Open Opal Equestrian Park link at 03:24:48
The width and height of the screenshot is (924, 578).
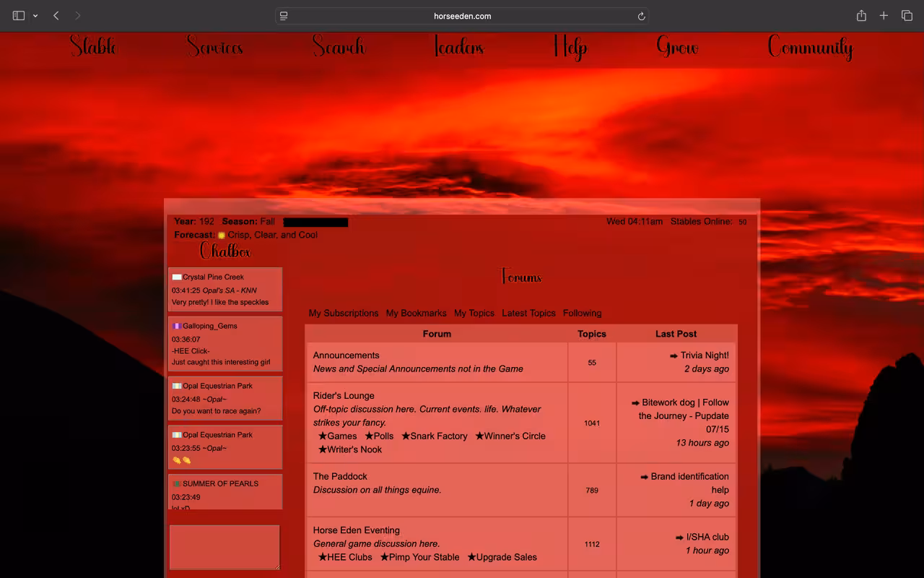217,387
